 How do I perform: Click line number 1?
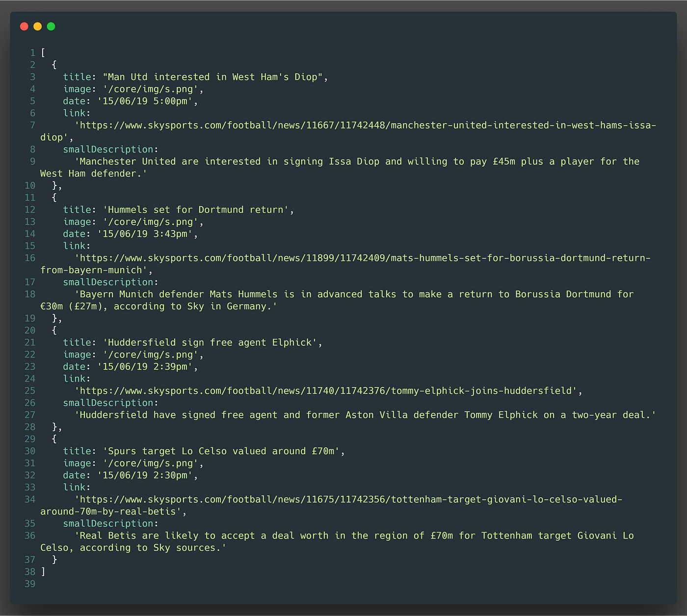coord(32,52)
